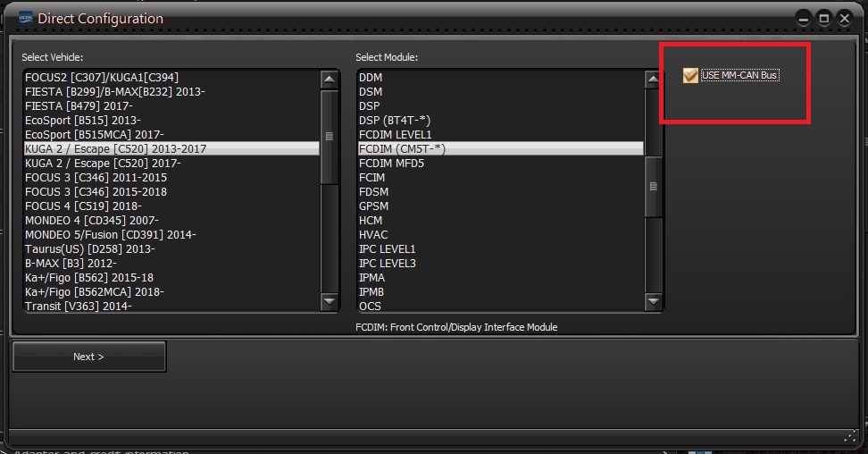Choose MONDEO 5/Fusion [CD391] 2014- vehicle
Viewport: 868px width, 454px height.
click(x=111, y=234)
